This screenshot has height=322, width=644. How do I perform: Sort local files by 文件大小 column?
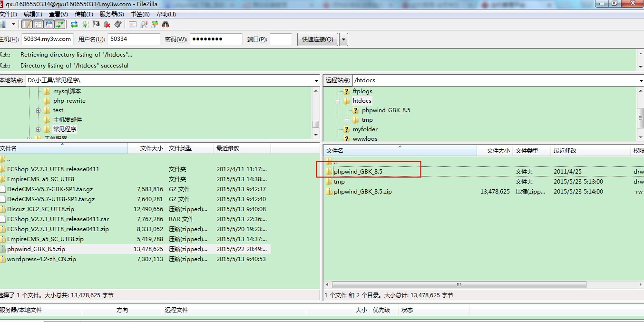(146, 148)
